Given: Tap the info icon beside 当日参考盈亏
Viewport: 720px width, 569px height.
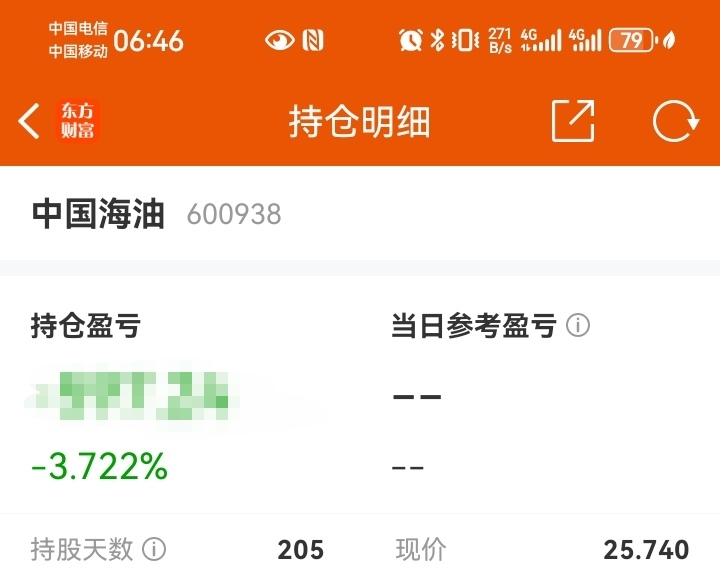Looking at the screenshot, I should tap(578, 325).
